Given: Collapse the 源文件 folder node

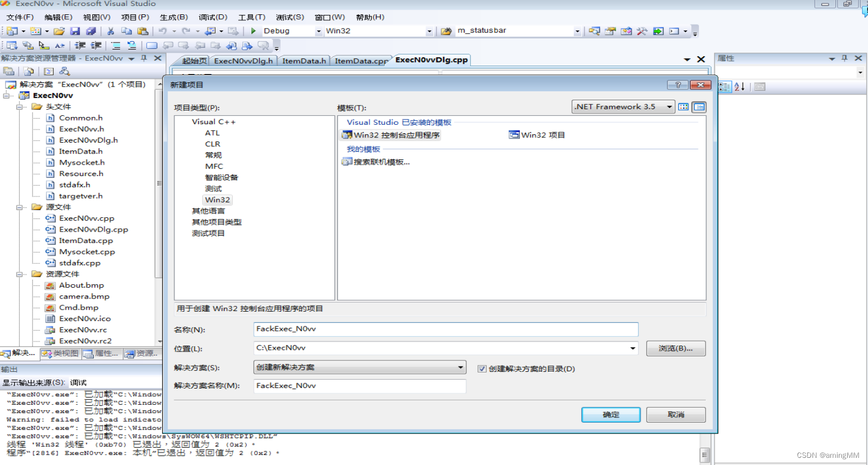Looking at the screenshot, I should pos(20,207).
